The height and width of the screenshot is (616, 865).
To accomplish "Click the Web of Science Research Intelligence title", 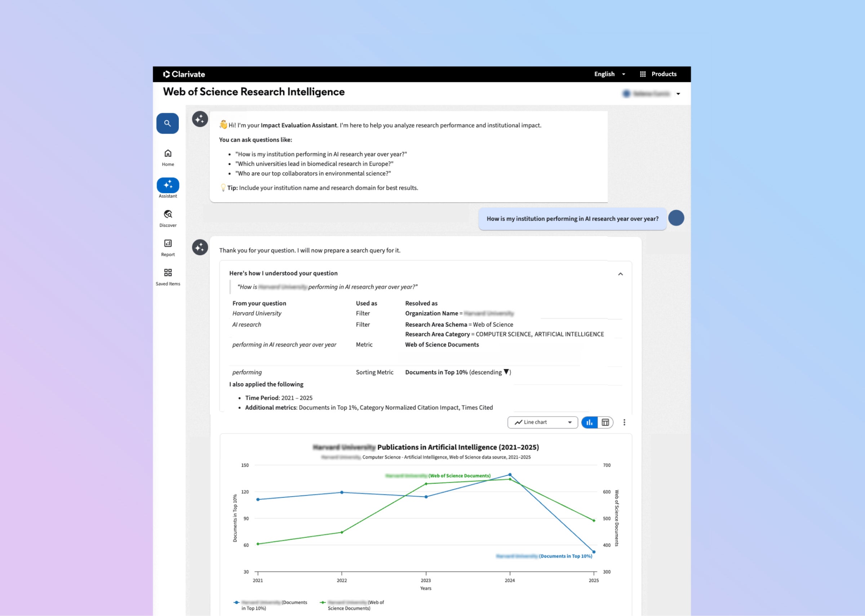I will tap(254, 92).
